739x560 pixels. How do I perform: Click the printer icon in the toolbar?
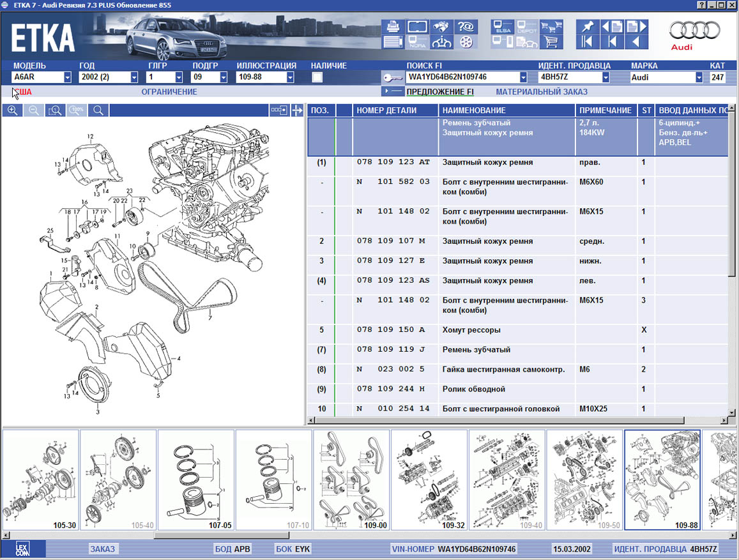click(x=393, y=26)
